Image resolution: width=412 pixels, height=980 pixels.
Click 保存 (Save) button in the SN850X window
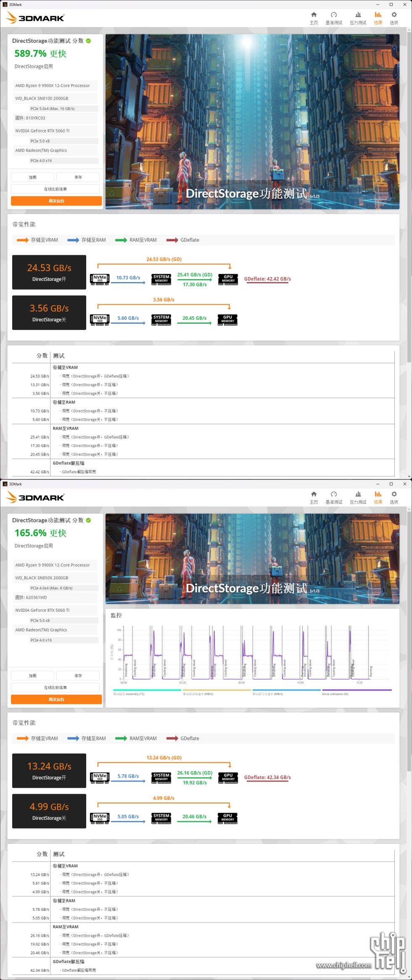(78, 676)
